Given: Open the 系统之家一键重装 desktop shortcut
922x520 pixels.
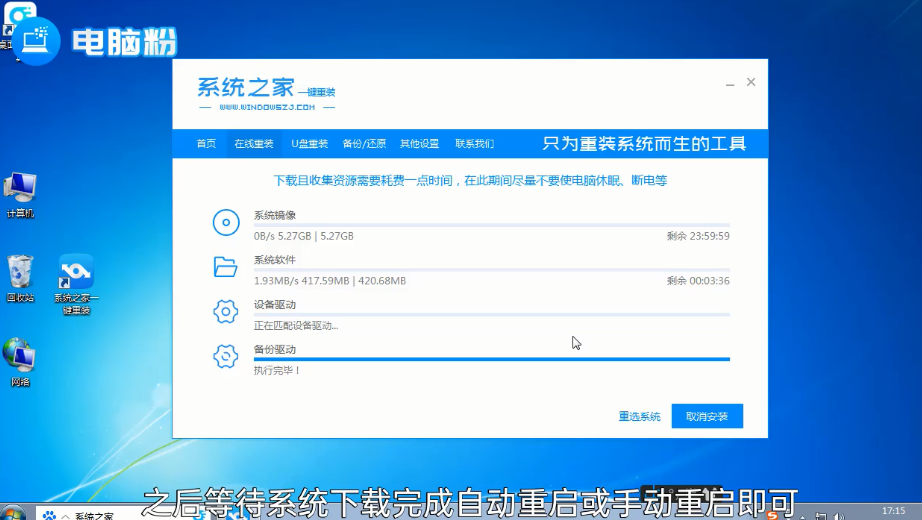Looking at the screenshot, I should (x=76, y=285).
